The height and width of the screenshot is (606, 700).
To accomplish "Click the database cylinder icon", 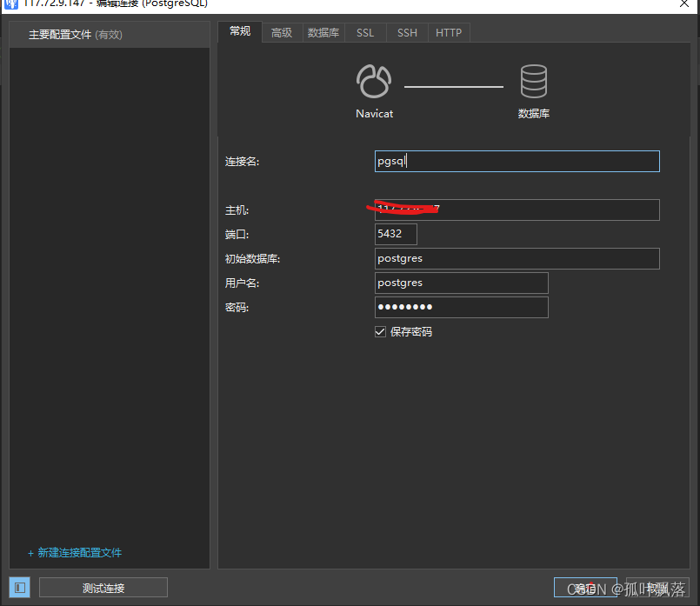I will (x=534, y=81).
